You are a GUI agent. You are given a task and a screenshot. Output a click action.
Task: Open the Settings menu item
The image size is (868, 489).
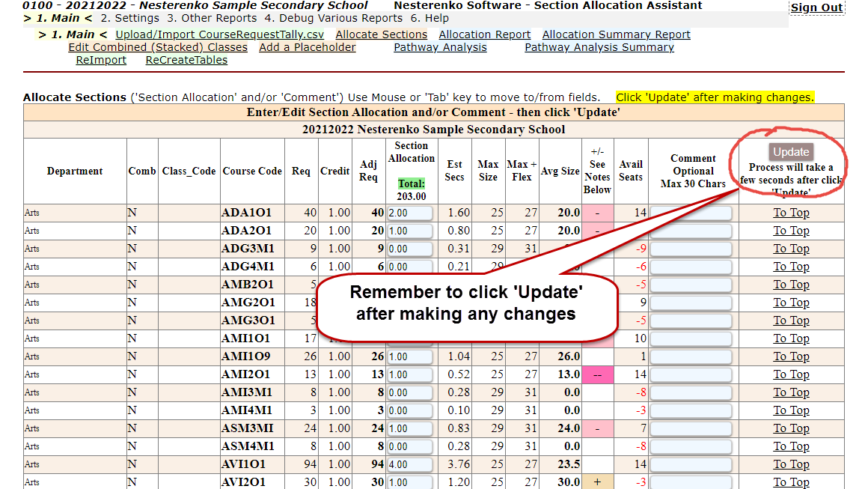(x=130, y=18)
